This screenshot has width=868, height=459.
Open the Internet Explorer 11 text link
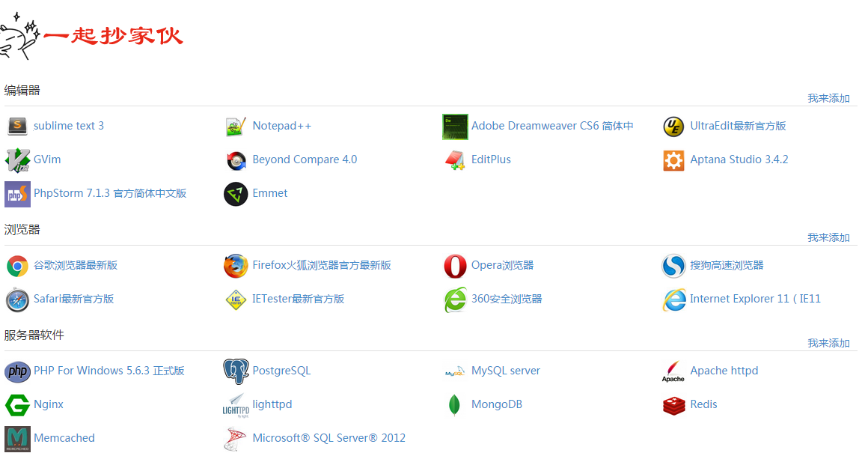click(x=755, y=299)
